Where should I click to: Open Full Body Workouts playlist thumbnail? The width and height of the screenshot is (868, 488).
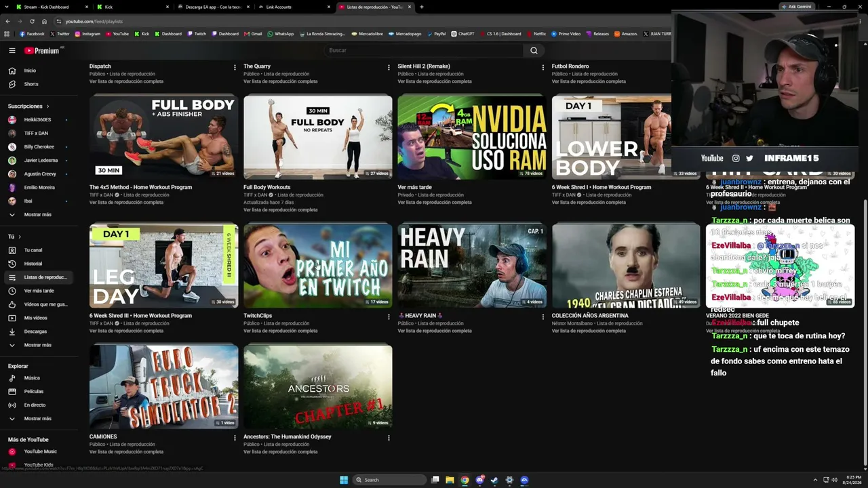click(x=317, y=137)
